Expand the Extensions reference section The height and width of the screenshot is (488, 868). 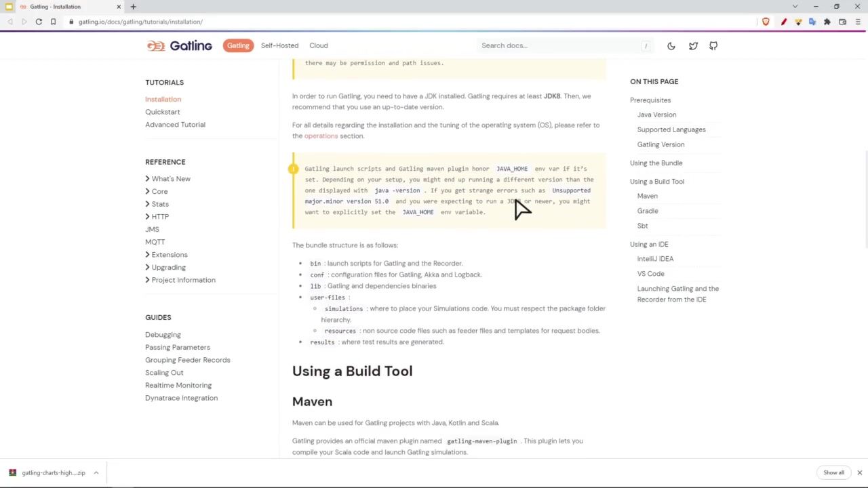[169, 255]
